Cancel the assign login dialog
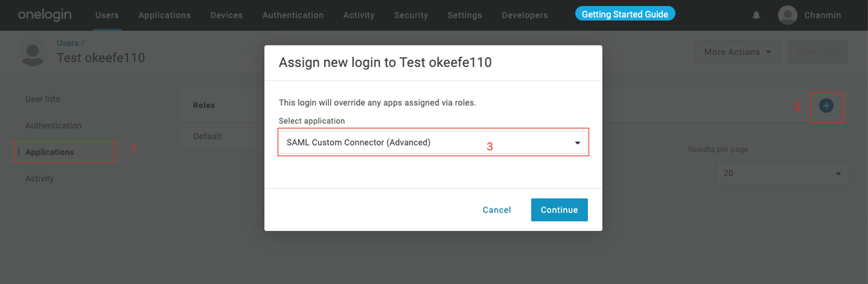Image resolution: width=868 pixels, height=284 pixels. click(x=496, y=210)
